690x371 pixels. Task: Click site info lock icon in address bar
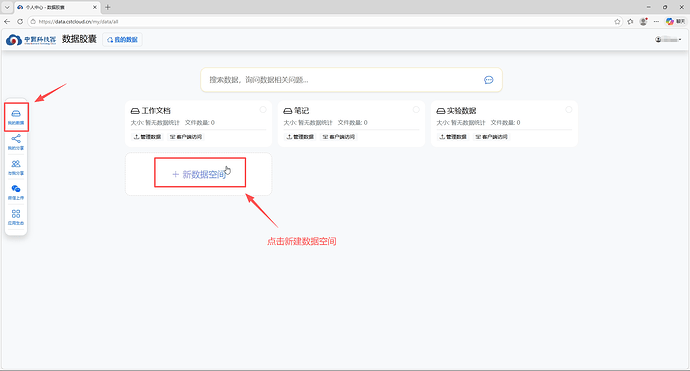pyautogui.click(x=33, y=22)
